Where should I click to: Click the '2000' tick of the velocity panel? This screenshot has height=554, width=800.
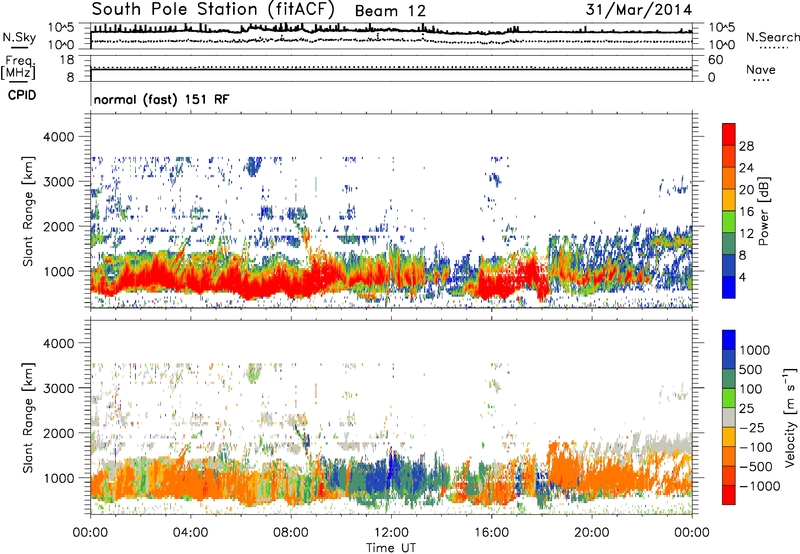[58, 433]
